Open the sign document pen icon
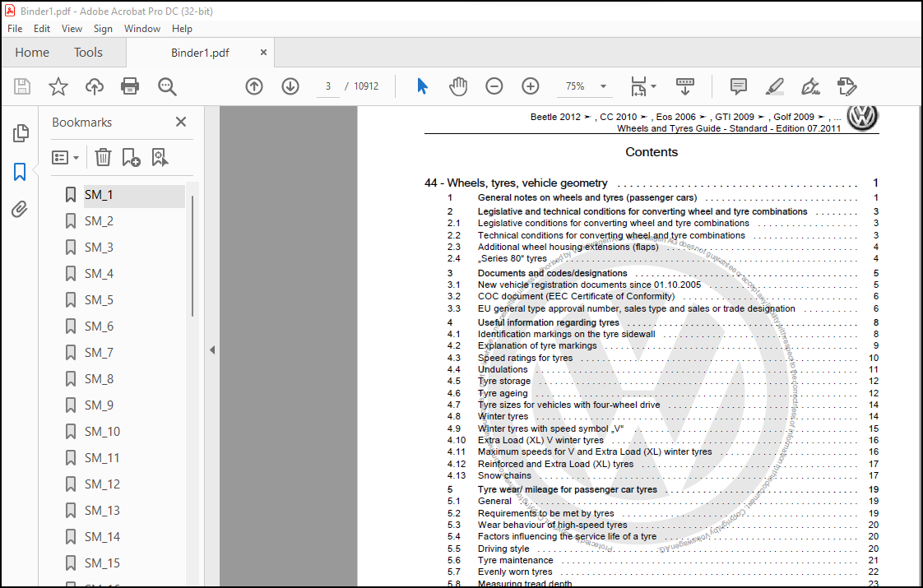 [x=810, y=86]
